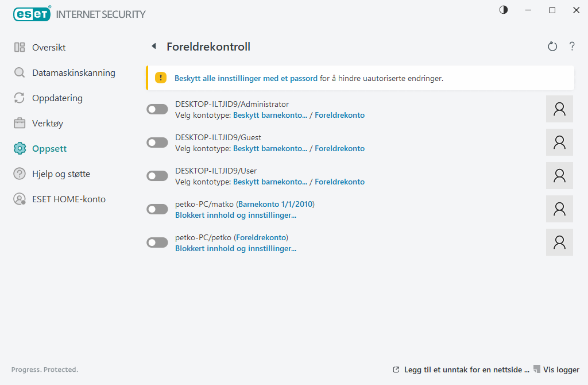This screenshot has height=385, width=588.
Task: Click the avatar icon for DESKTOP-ILTJID9/Administrator
Action: coord(559,109)
